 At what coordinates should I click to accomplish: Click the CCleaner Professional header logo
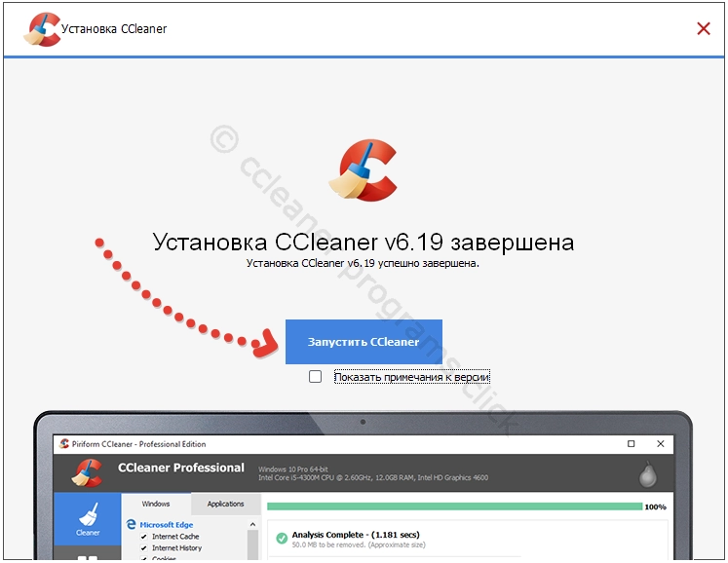point(88,472)
